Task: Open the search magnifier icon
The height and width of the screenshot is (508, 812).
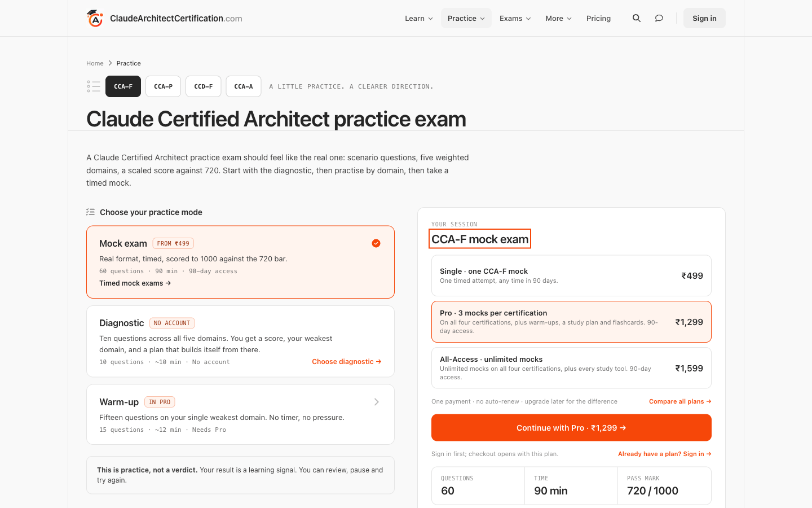Action: pyautogui.click(x=637, y=18)
